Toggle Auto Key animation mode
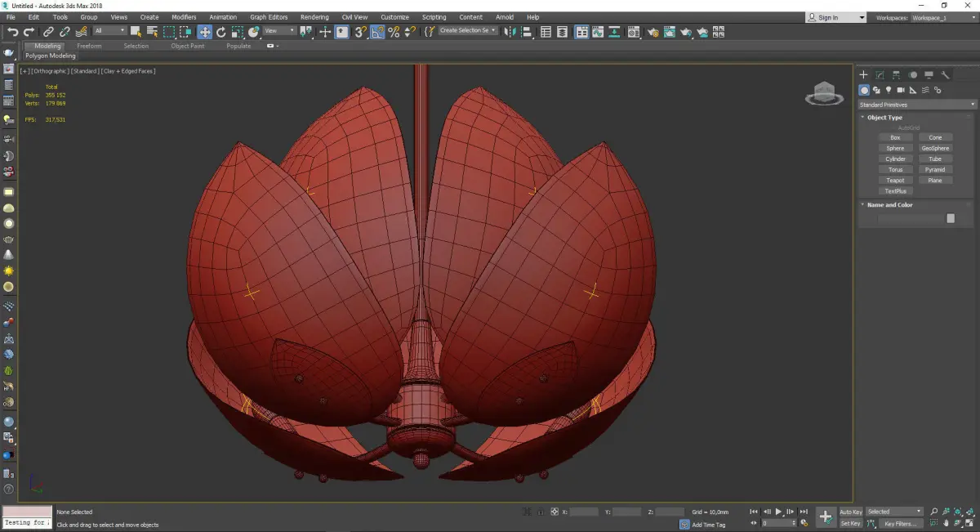Image resolution: width=980 pixels, height=532 pixels. [850, 512]
